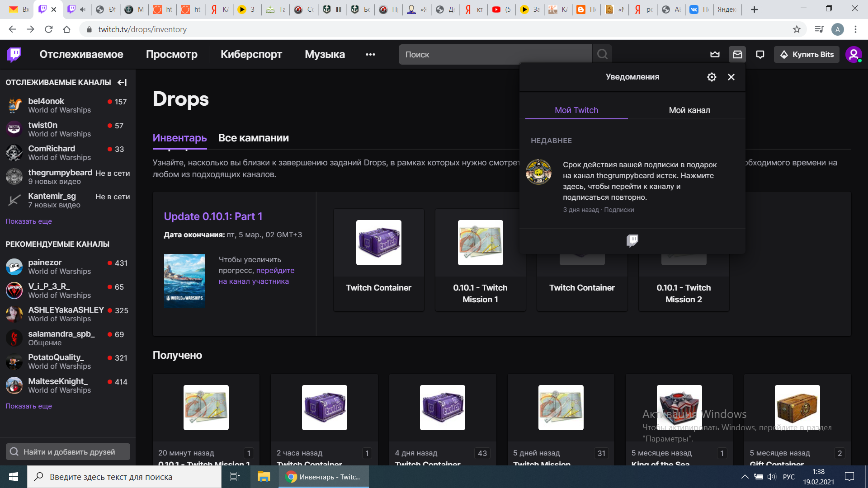The width and height of the screenshot is (868, 488).
Task: Open the Update 0.10.1 campaign thumbnail
Action: tap(184, 281)
